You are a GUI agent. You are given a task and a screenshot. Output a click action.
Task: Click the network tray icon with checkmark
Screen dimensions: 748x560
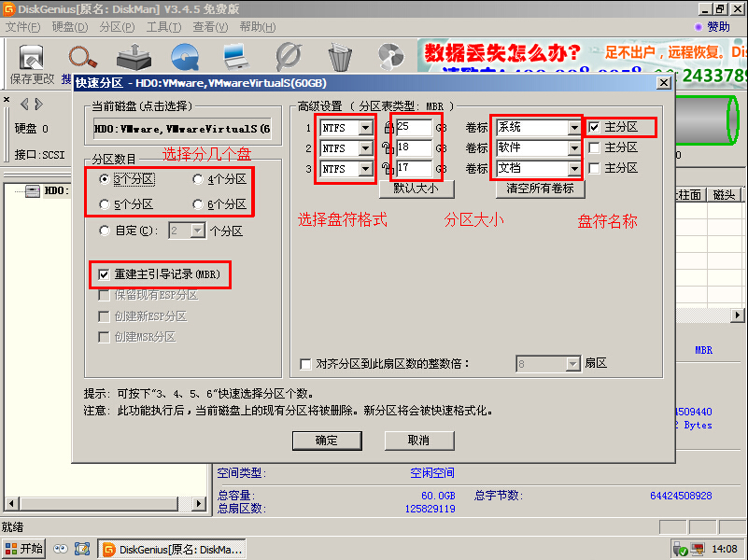point(680,550)
